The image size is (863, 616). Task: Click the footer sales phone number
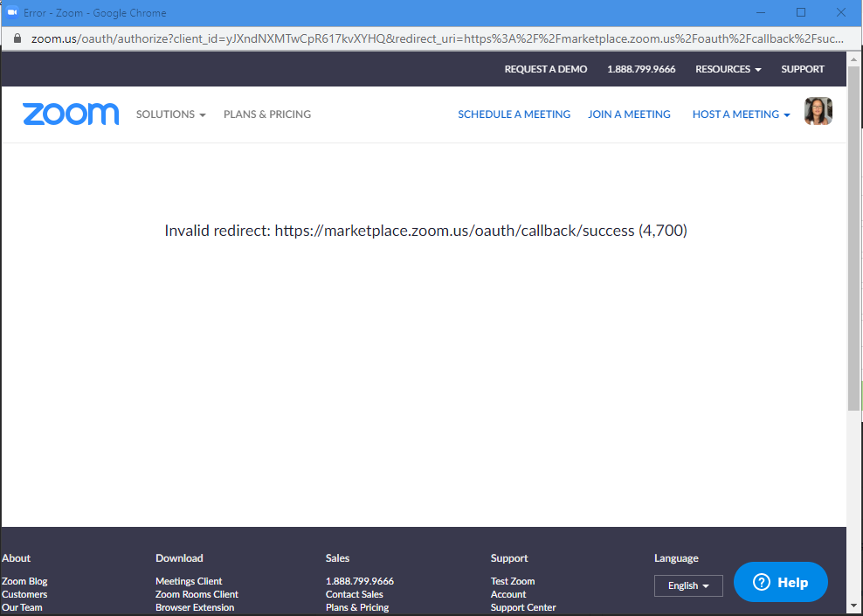[359, 581]
